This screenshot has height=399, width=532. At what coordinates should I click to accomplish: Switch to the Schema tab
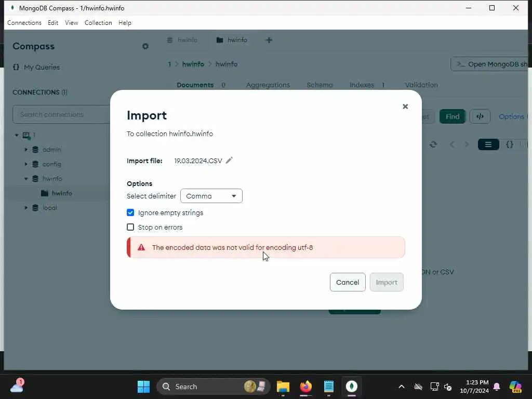320,85
